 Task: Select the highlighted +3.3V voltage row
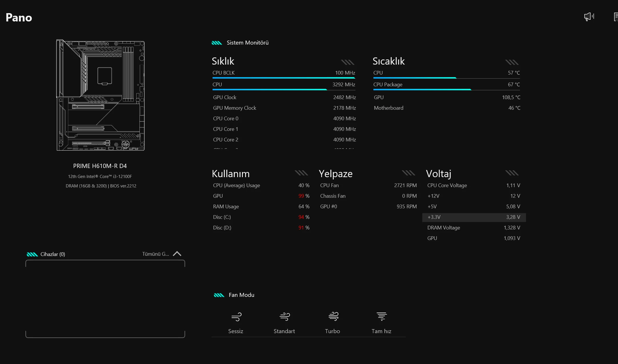point(473,217)
